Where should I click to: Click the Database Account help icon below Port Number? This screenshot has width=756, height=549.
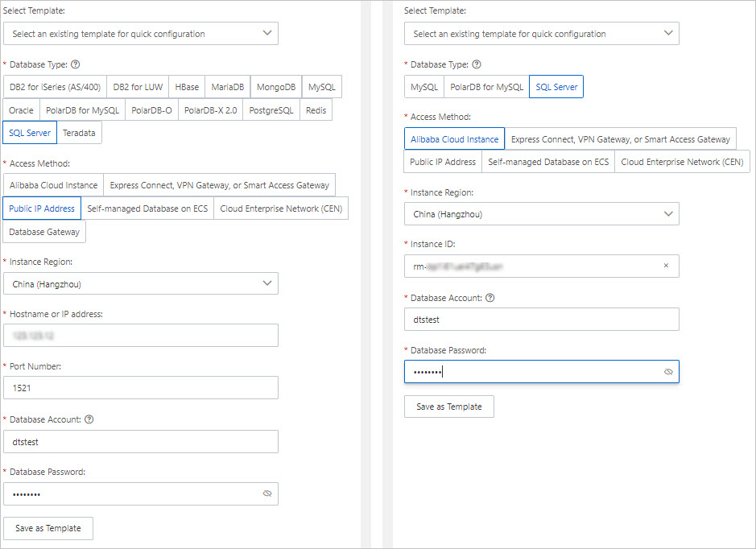click(x=89, y=419)
